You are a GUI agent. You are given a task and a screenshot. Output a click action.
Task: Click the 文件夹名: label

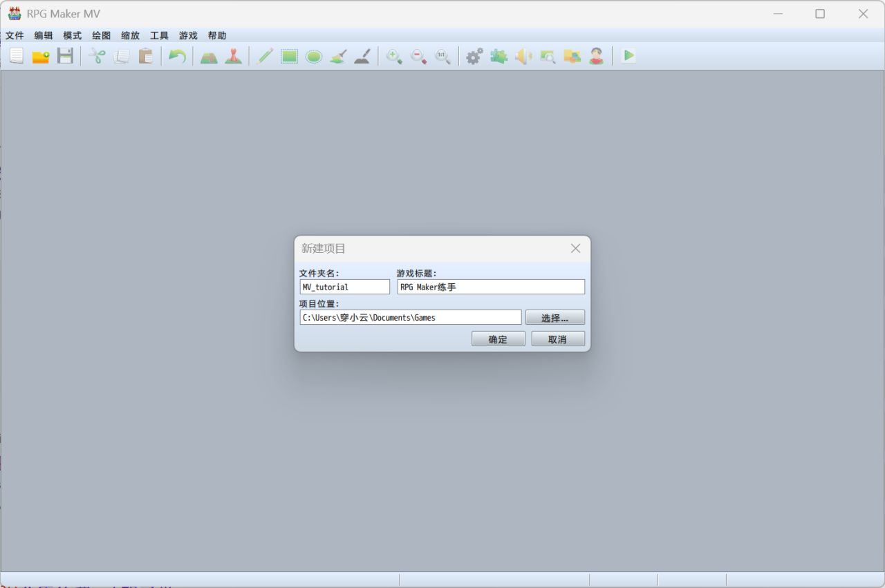[319, 274]
